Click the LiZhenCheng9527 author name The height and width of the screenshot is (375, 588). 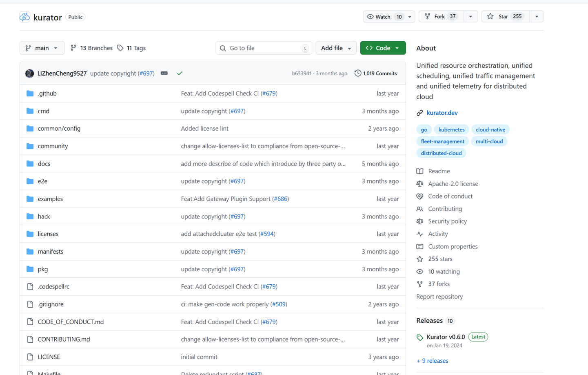(62, 74)
